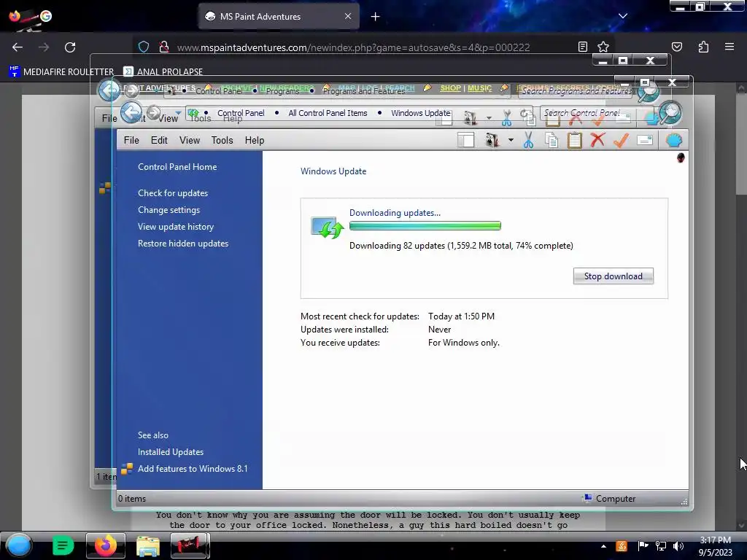Toggle Firefox reader view icon
Image resolution: width=747 pixels, height=560 pixels.
pos(583,47)
